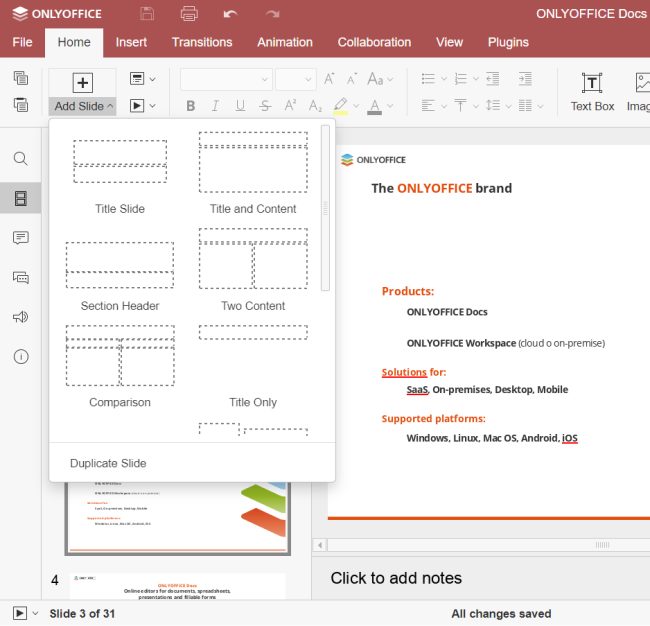Choose Duplicate Slide from the menu
Image resolution: width=650 pixels, height=626 pixels.
pyautogui.click(x=108, y=463)
